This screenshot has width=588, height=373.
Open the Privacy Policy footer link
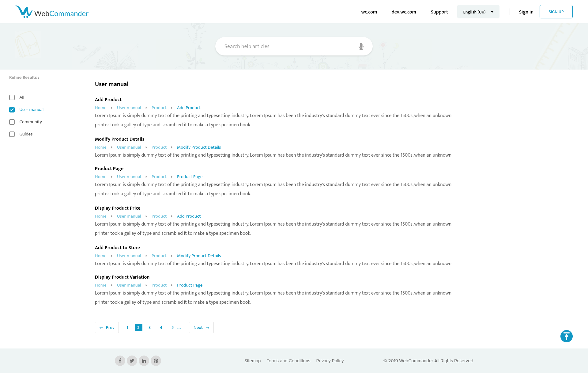coord(330,361)
